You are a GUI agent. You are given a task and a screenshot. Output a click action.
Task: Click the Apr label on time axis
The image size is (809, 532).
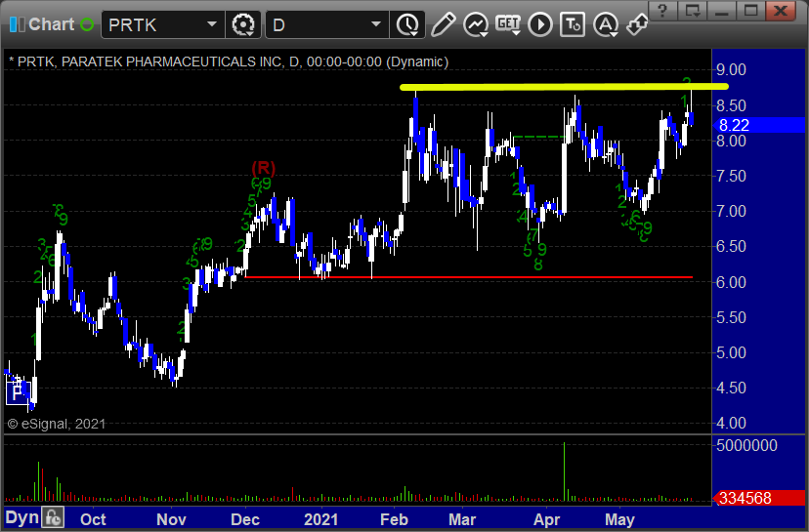coord(546,519)
